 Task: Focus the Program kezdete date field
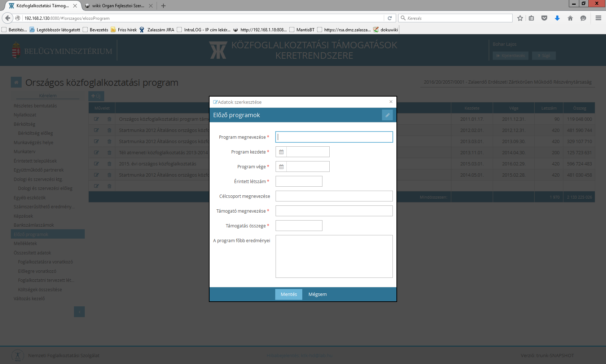(308, 152)
